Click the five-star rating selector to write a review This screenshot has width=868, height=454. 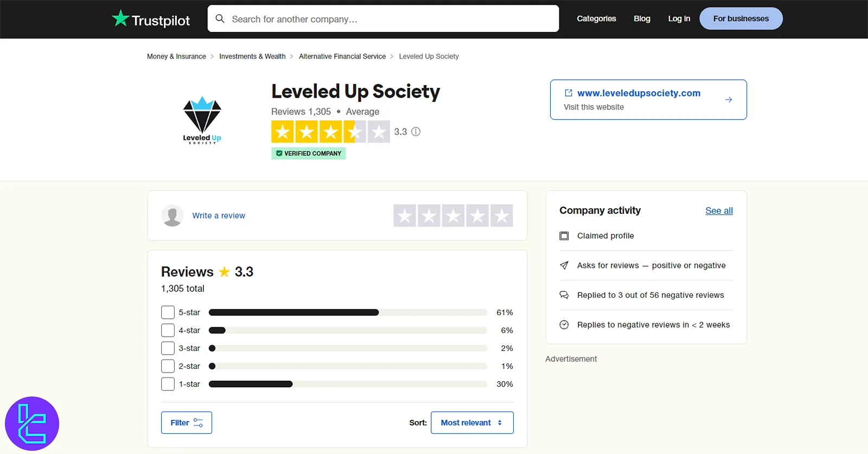coord(502,215)
